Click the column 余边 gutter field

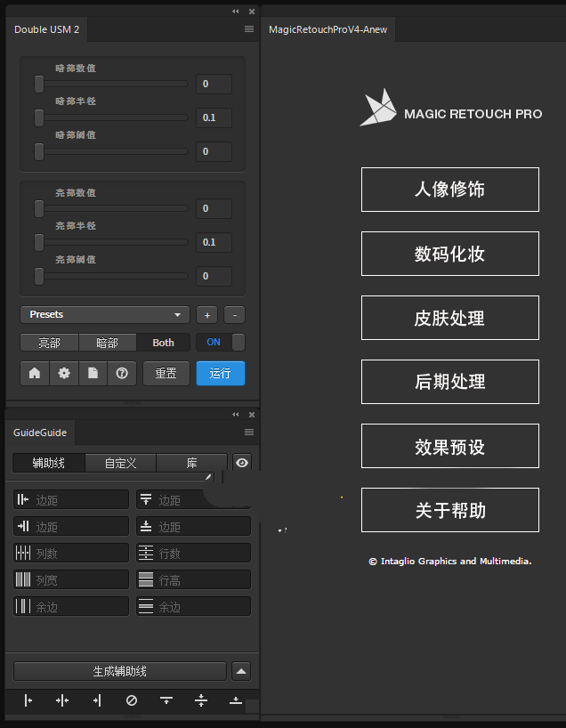point(71,606)
